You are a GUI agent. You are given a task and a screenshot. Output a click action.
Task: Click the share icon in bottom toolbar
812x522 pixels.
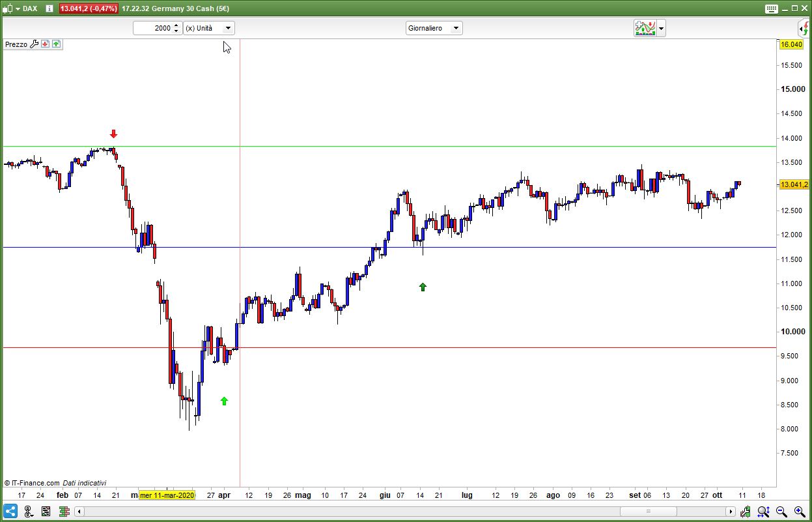(10, 512)
